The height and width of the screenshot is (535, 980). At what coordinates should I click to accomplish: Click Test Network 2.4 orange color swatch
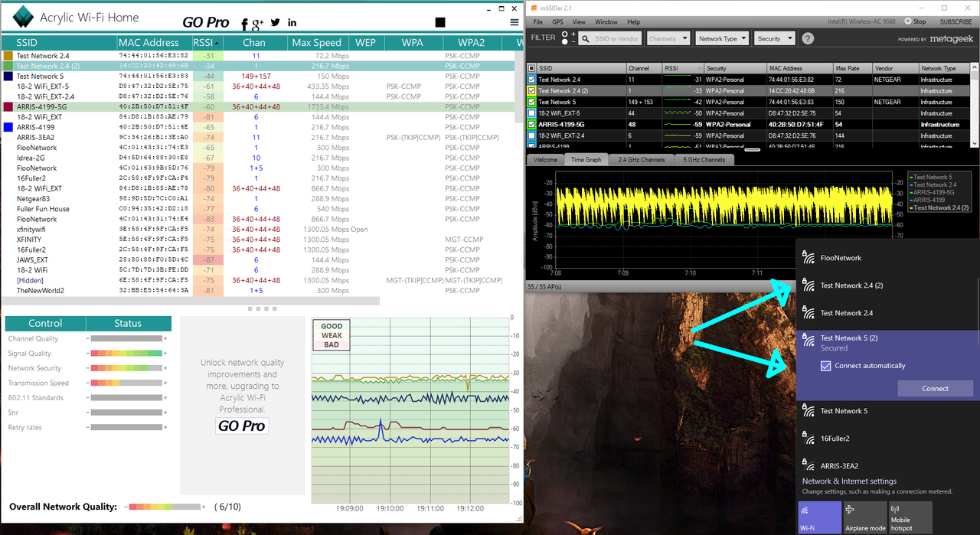coord(8,56)
